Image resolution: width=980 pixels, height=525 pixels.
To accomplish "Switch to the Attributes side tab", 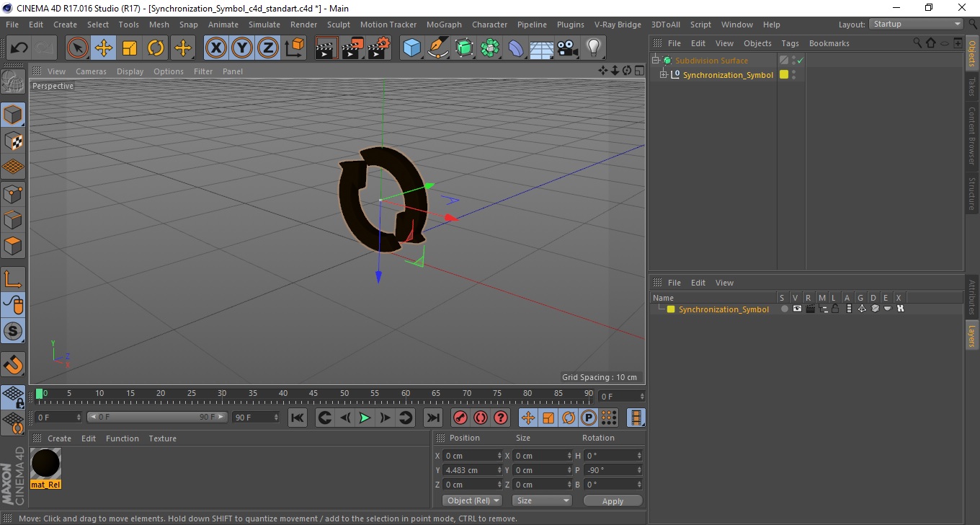I will click(x=972, y=297).
